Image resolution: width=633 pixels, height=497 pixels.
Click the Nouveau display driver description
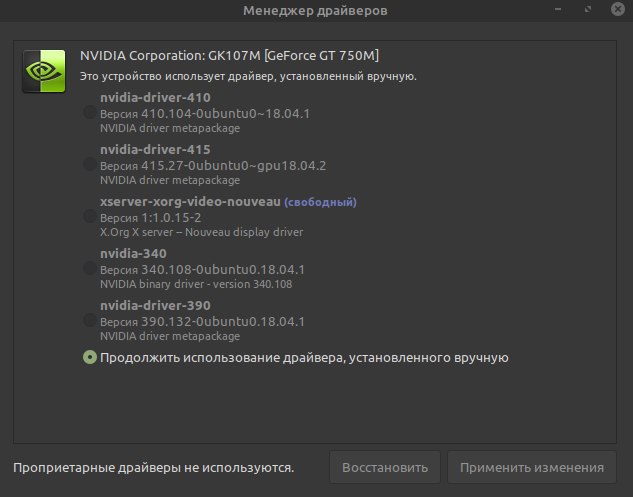click(201, 232)
